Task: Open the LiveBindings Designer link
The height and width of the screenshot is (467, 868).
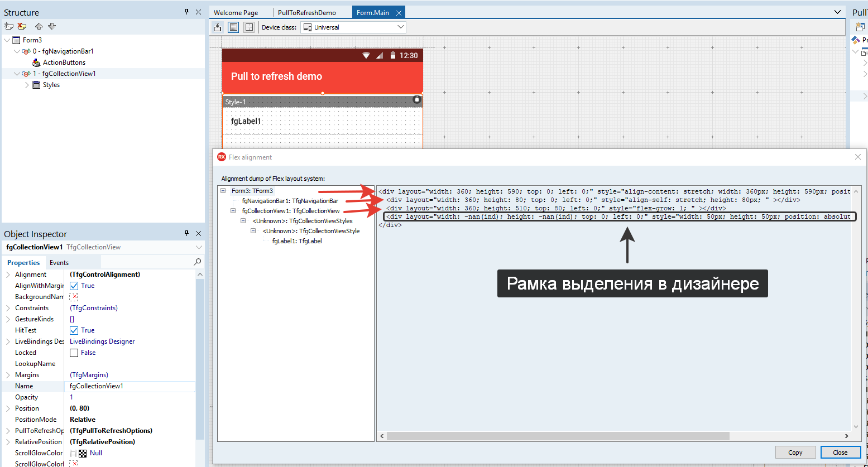Action: pos(102,341)
